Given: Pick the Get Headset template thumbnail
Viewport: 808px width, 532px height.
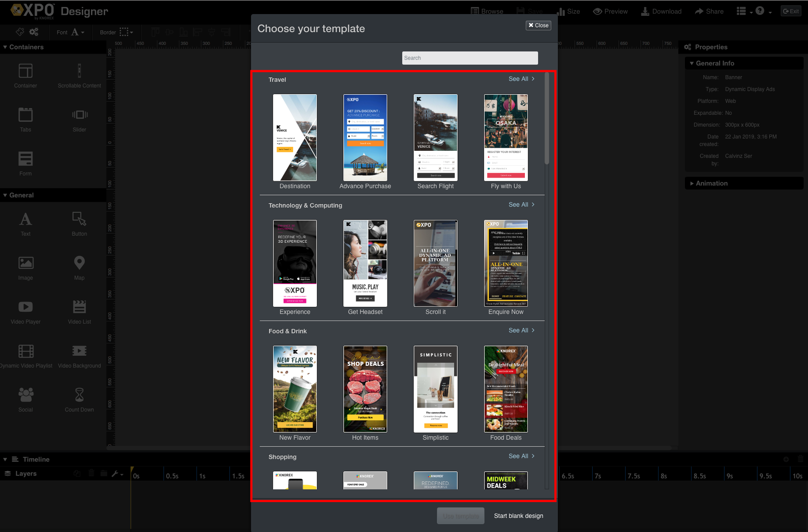Looking at the screenshot, I should (x=365, y=263).
